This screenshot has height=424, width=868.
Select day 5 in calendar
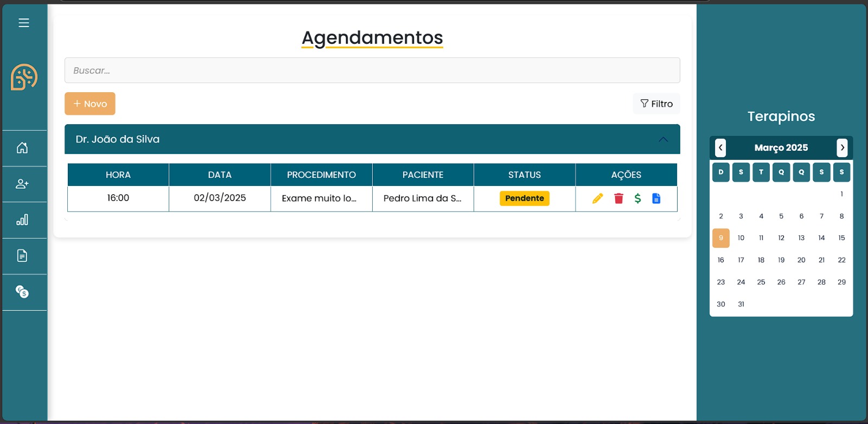click(781, 216)
